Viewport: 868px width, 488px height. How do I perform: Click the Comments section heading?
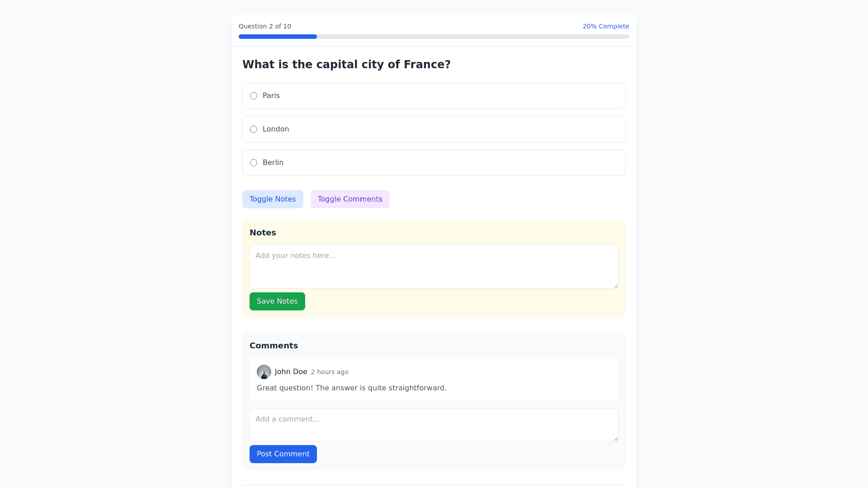[x=274, y=346]
